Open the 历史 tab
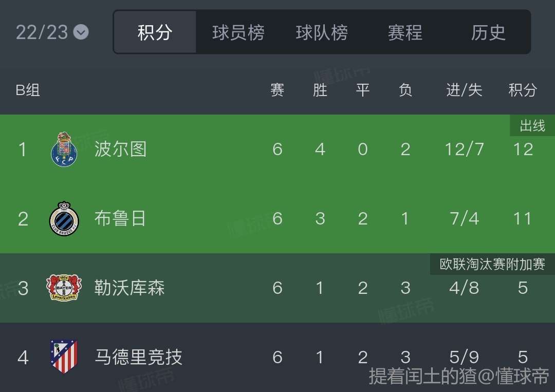This screenshot has width=555, height=392. 488,32
